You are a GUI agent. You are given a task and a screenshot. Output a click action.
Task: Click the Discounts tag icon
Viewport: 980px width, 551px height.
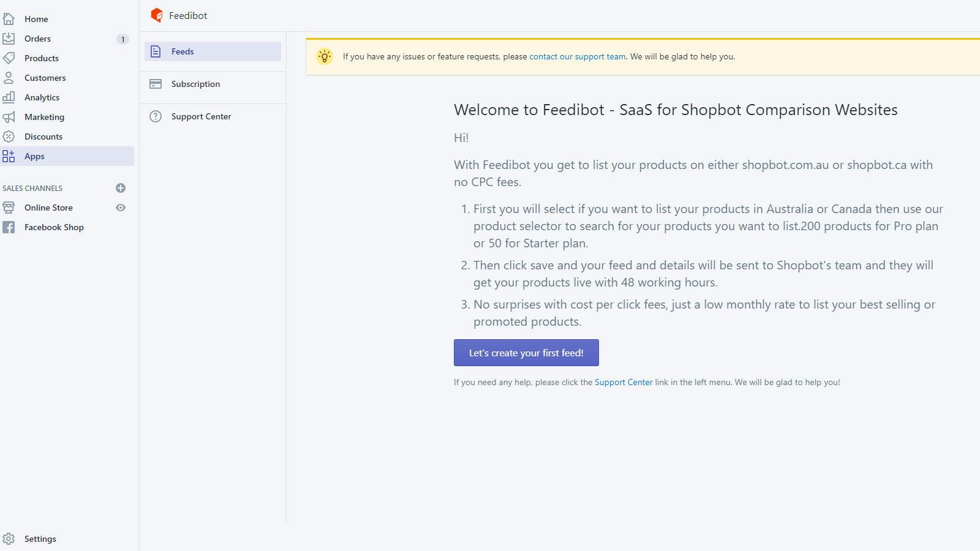tap(9, 137)
